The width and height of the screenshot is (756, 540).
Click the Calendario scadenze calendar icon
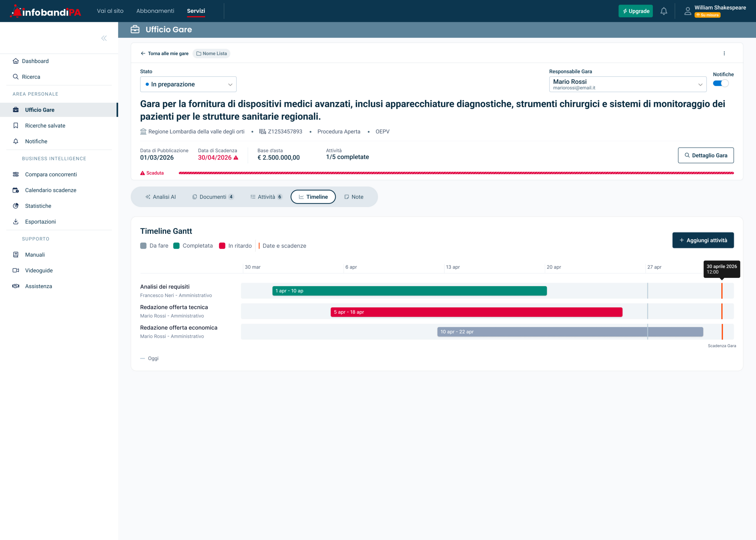pyautogui.click(x=16, y=190)
